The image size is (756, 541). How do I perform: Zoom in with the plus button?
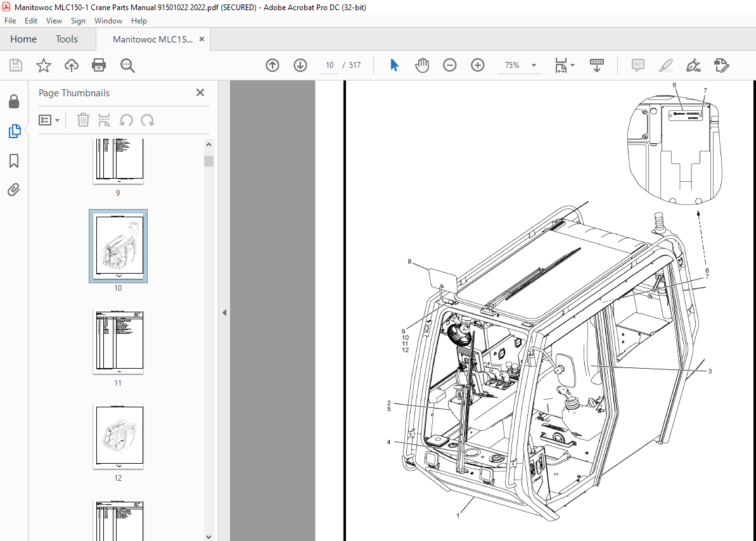point(478,65)
